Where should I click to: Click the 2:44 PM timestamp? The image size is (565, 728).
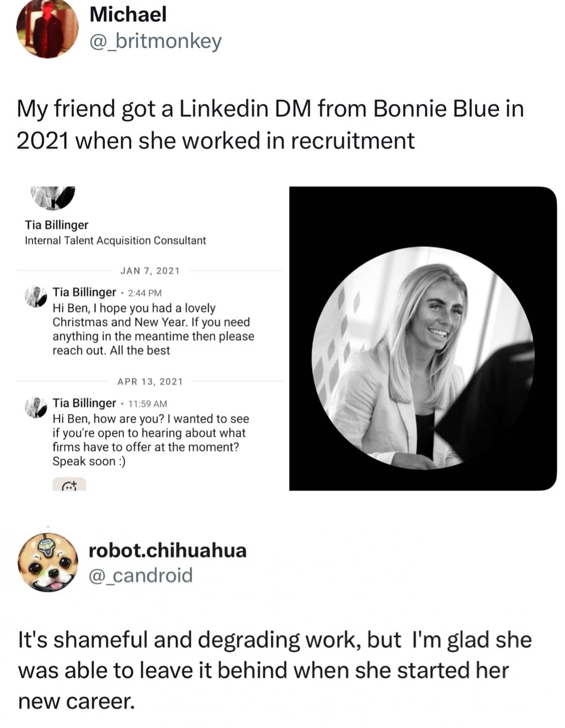coord(144,293)
